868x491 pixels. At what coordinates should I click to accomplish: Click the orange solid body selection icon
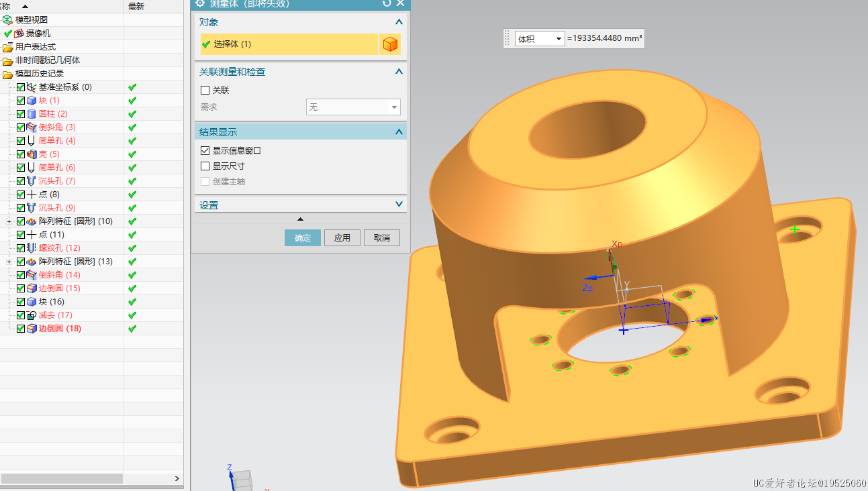pos(390,44)
